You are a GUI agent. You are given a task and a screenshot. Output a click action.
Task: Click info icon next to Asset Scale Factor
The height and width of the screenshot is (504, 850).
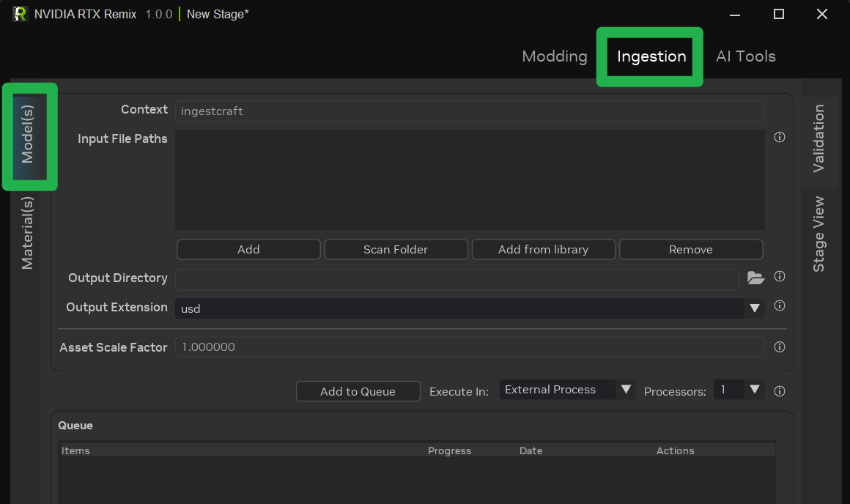779,346
